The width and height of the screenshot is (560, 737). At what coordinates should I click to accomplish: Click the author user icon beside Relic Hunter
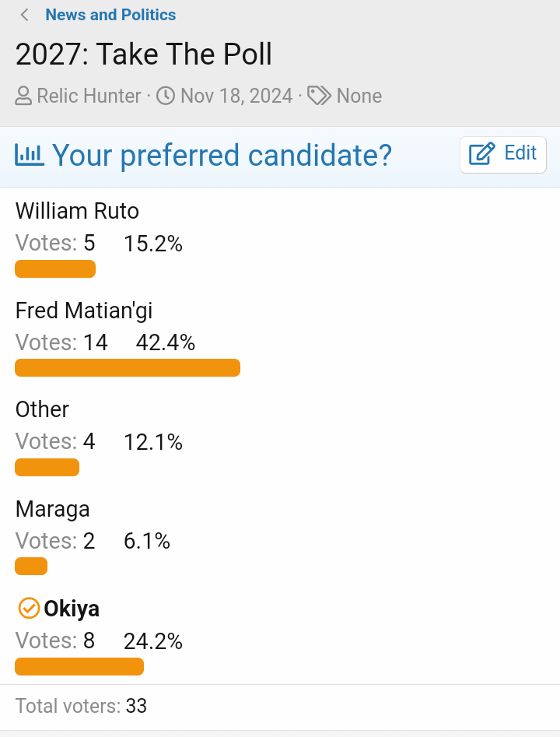(23, 96)
